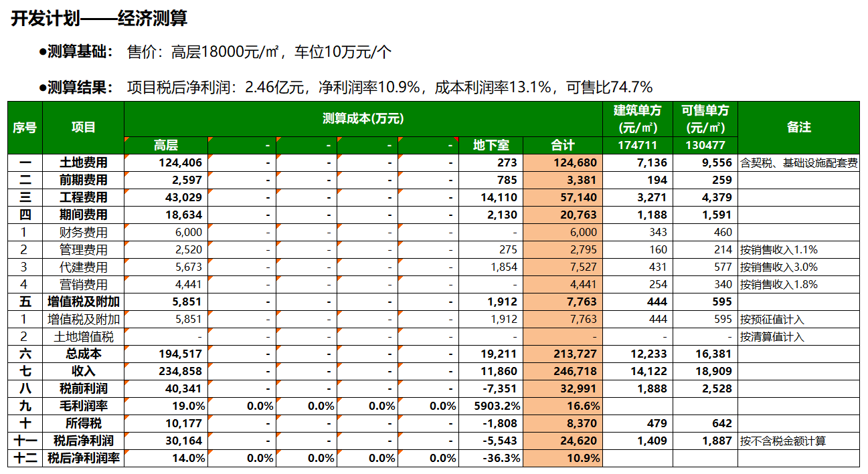Select the 税后净利润率 total cell 10.9%
This screenshot has height=474, width=868.
pos(562,458)
